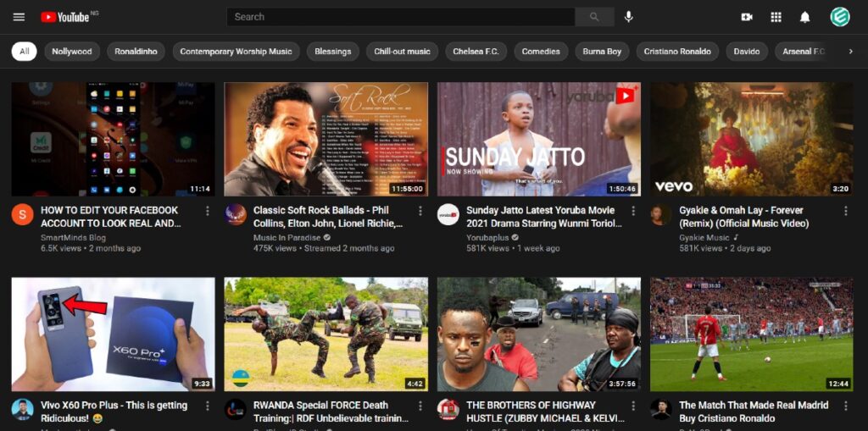
Task: Select the Burna Boy chip
Action: click(603, 52)
